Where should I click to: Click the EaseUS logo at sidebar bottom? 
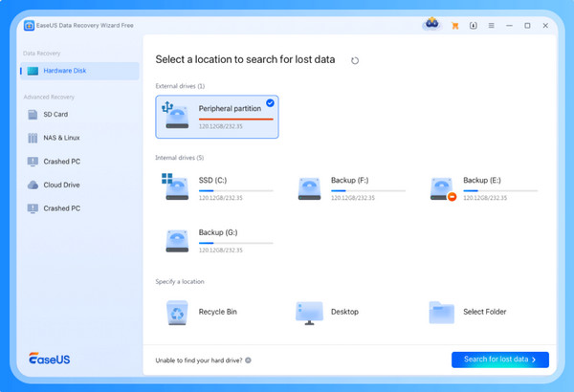[50, 359]
